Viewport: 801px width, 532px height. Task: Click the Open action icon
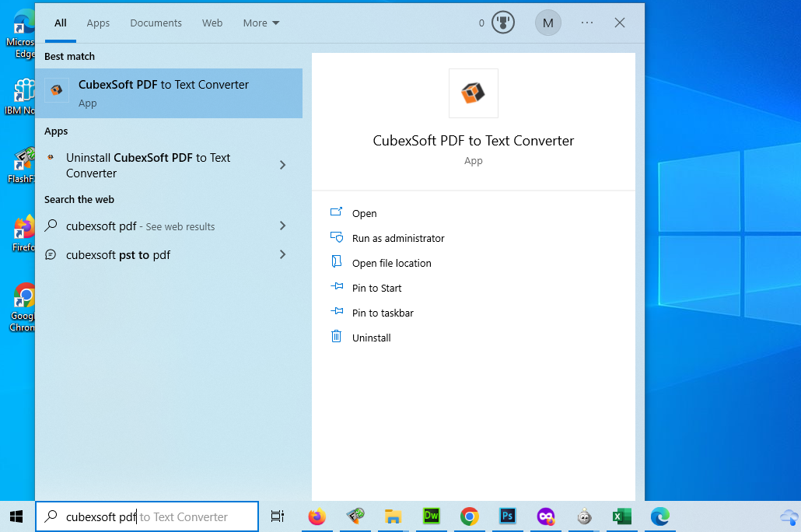pyautogui.click(x=336, y=212)
